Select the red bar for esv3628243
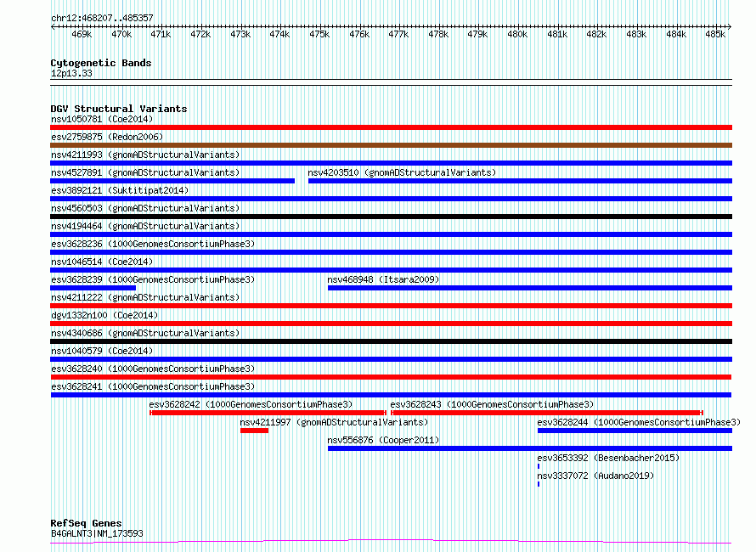The height and width of the screenshot is (552, 756). coord(547,413)
